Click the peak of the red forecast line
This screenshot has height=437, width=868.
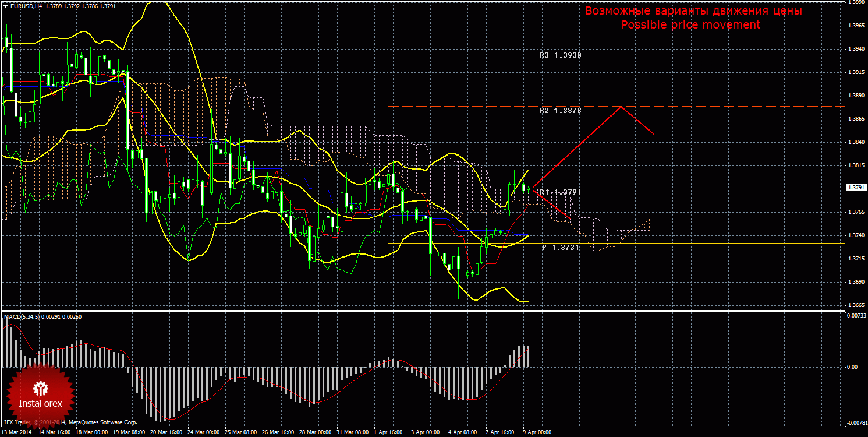pyautogui.click(x=621, y=107)
